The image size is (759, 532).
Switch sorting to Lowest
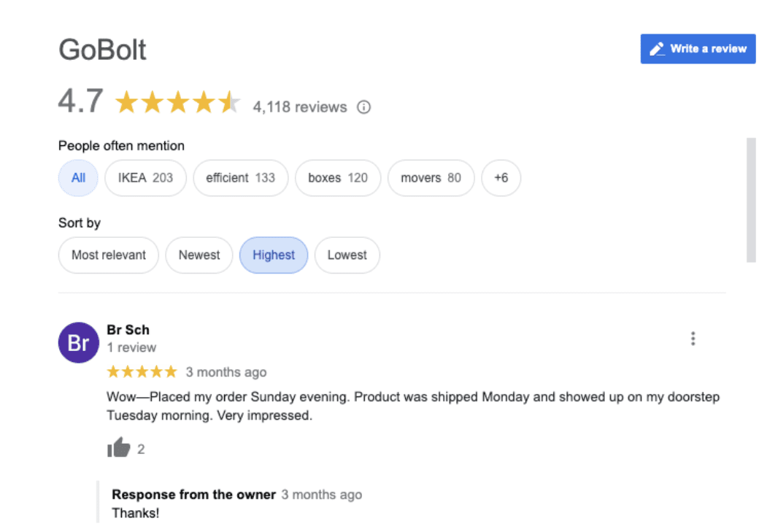(x=347, y=255)
